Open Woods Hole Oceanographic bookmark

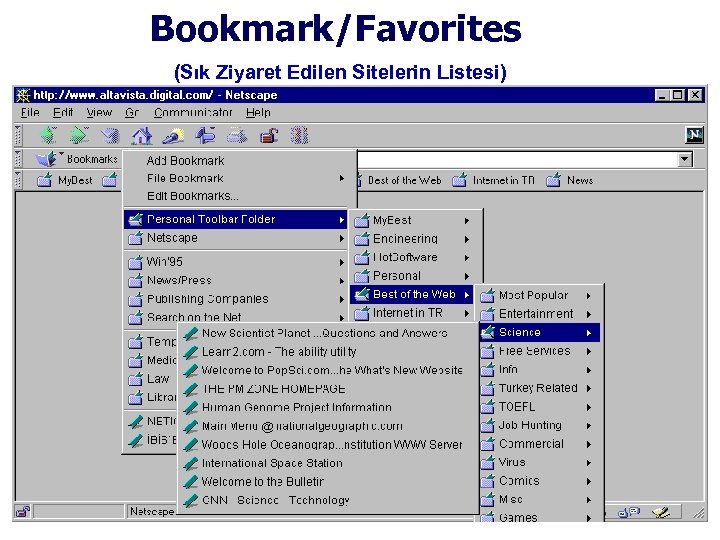[x=327, y=445]
